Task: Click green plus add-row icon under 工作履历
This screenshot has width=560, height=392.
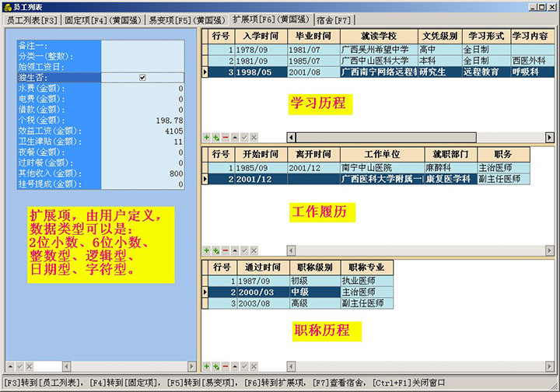Action: pos(206,250)
